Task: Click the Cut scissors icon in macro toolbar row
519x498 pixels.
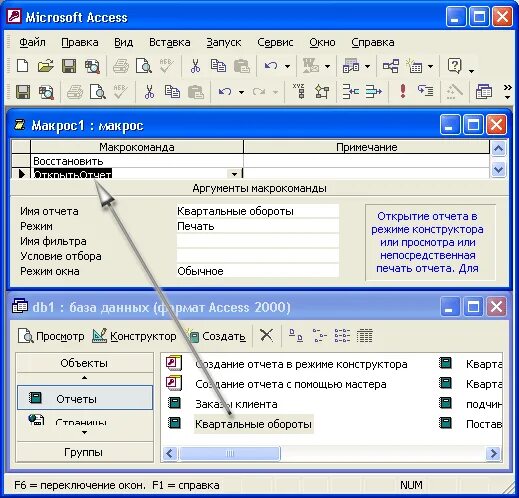Action: [149, 92]
